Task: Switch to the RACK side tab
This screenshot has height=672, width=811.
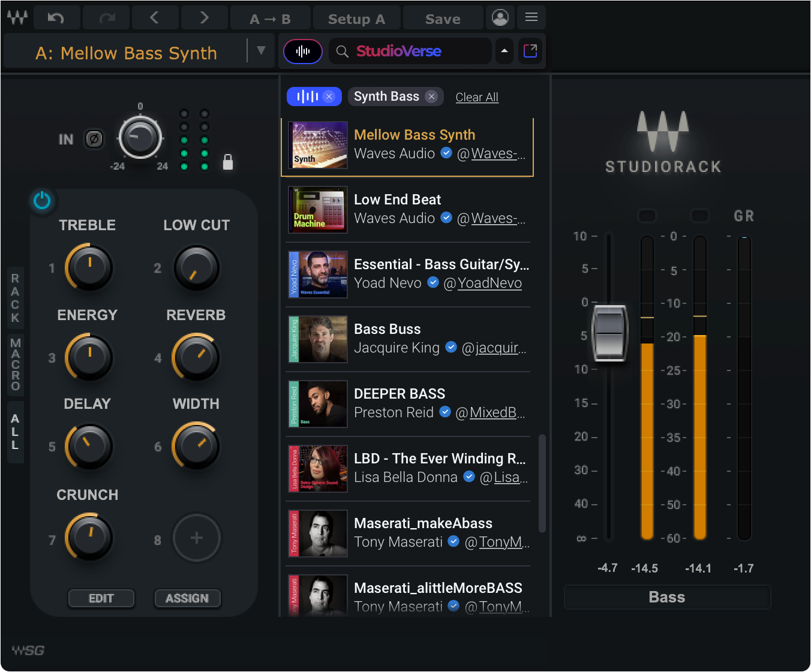Action: pos(16,299)
